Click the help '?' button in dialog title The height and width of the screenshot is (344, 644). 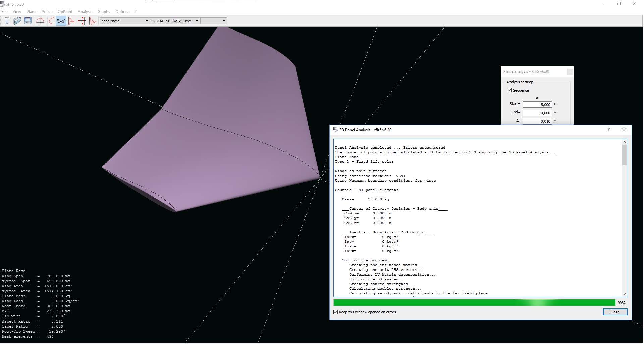pos(609,130)
